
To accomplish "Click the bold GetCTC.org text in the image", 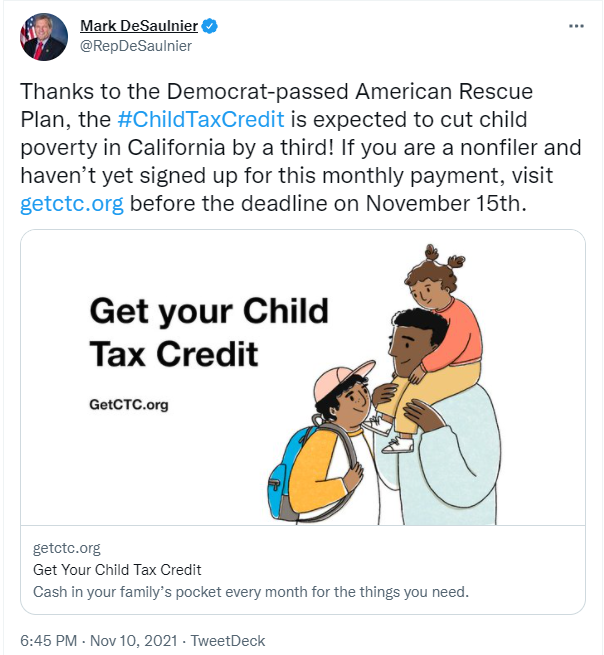I will click(129, 405).
